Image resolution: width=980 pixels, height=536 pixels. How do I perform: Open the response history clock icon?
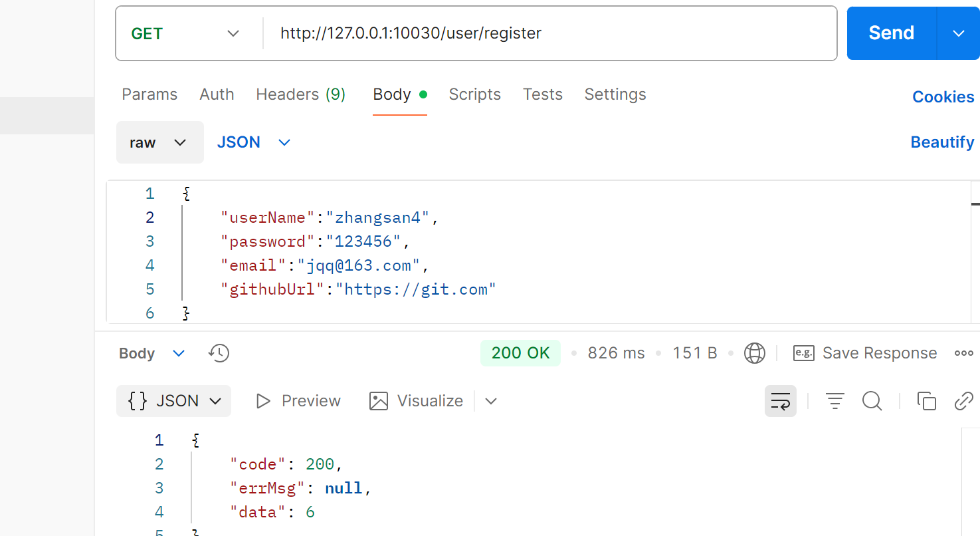click(x=219, y=353)
